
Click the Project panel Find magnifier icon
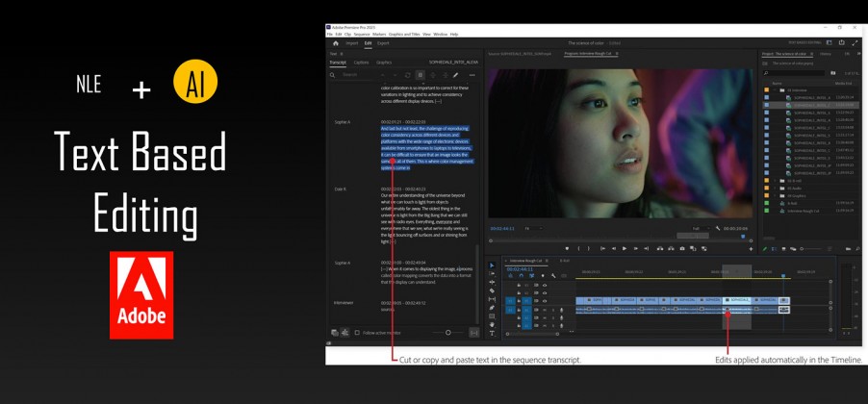pos(857,248)
